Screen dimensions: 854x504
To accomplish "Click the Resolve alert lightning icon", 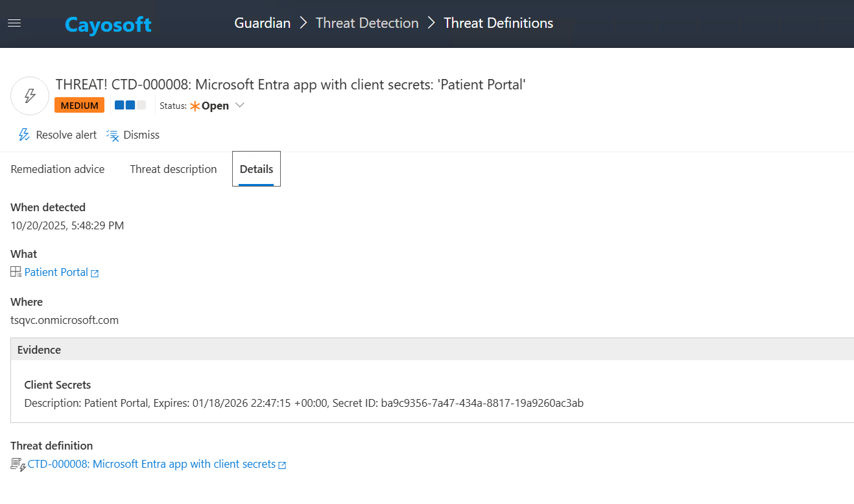I will click(x=24, y=135).
